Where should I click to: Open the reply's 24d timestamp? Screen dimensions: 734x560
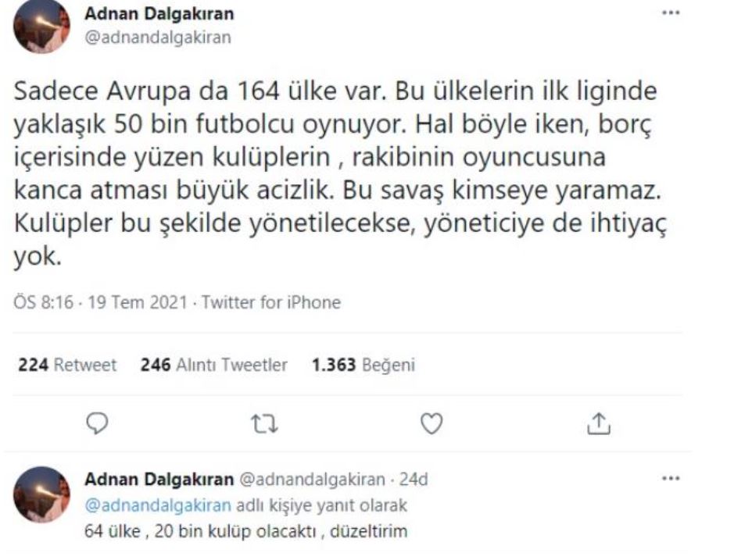coord(422,479)
